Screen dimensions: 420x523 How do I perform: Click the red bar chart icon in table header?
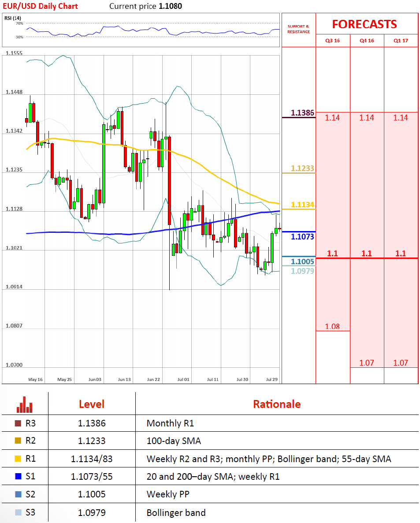point(24,404)
